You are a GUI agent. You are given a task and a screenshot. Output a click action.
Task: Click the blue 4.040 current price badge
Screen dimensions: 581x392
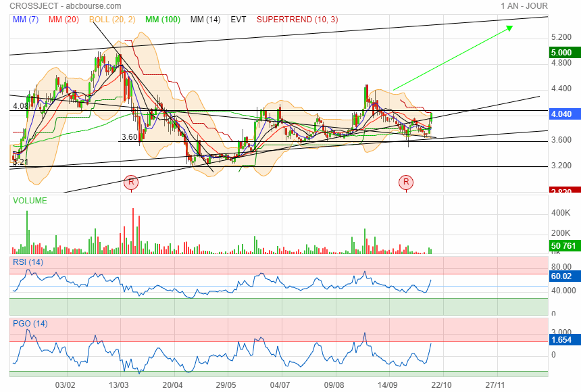coord(565,114)
